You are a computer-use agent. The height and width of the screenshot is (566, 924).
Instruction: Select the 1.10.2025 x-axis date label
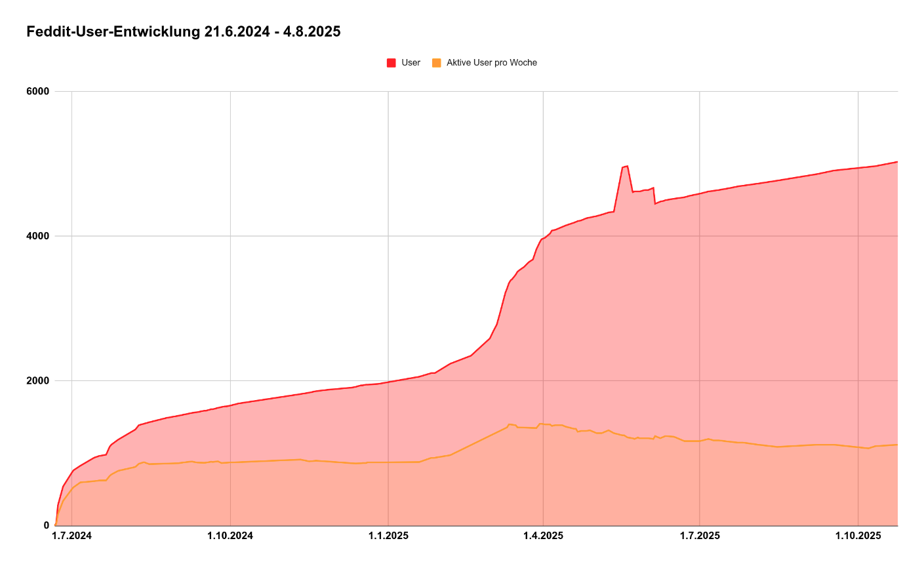pos(858,536)
